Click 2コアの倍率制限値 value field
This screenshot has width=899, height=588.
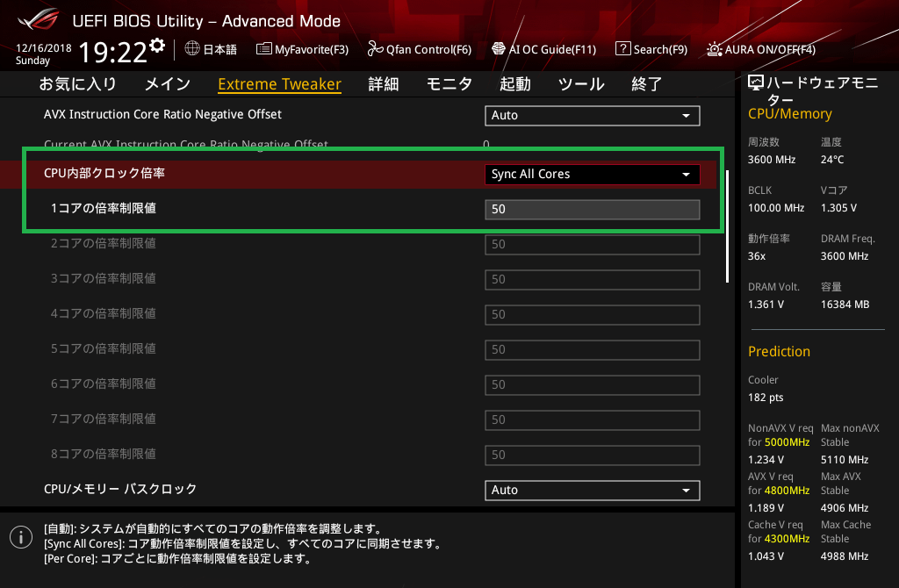pos(592,244)
